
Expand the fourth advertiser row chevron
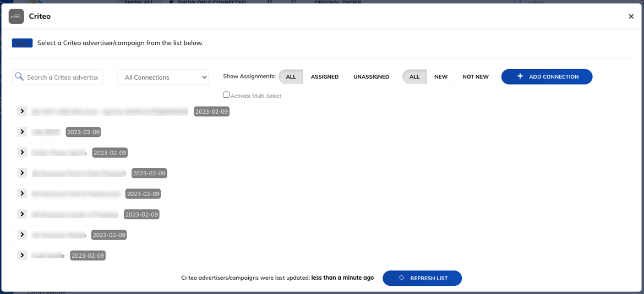coord(22,173)
